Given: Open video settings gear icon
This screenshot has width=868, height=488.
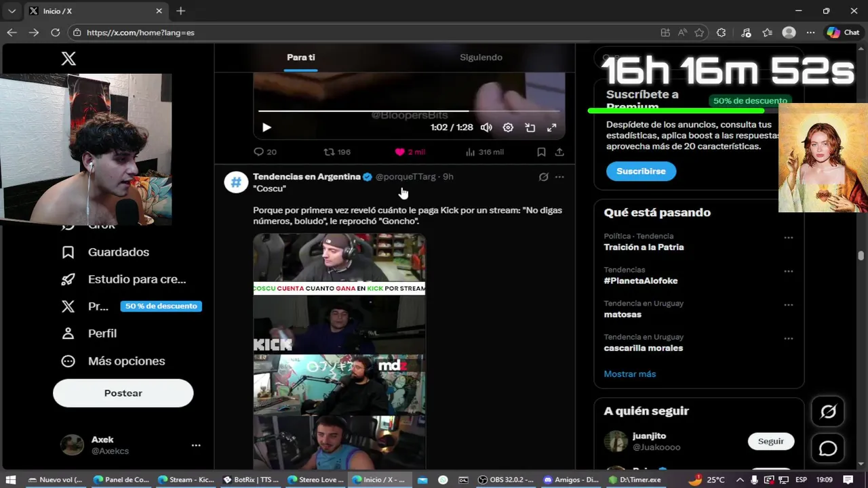Looking at the screenshot, I should [x=508, y=127].
